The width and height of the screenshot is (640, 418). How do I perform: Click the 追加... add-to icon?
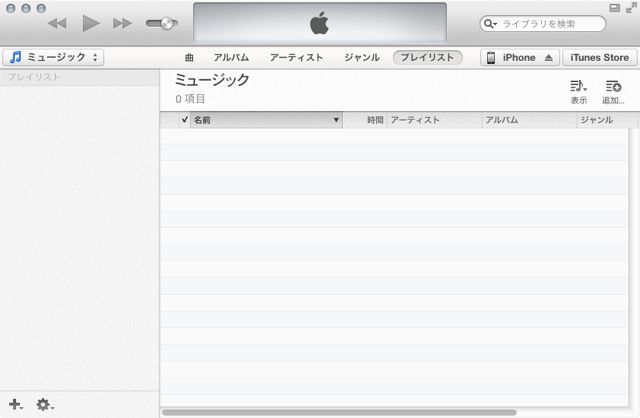(613, 92)
